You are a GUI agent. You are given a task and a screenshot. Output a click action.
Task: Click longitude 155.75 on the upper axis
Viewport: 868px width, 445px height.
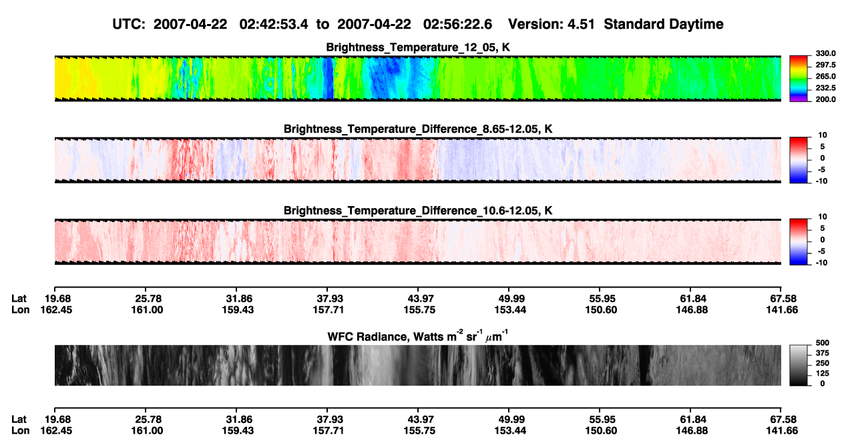[419, 310]
